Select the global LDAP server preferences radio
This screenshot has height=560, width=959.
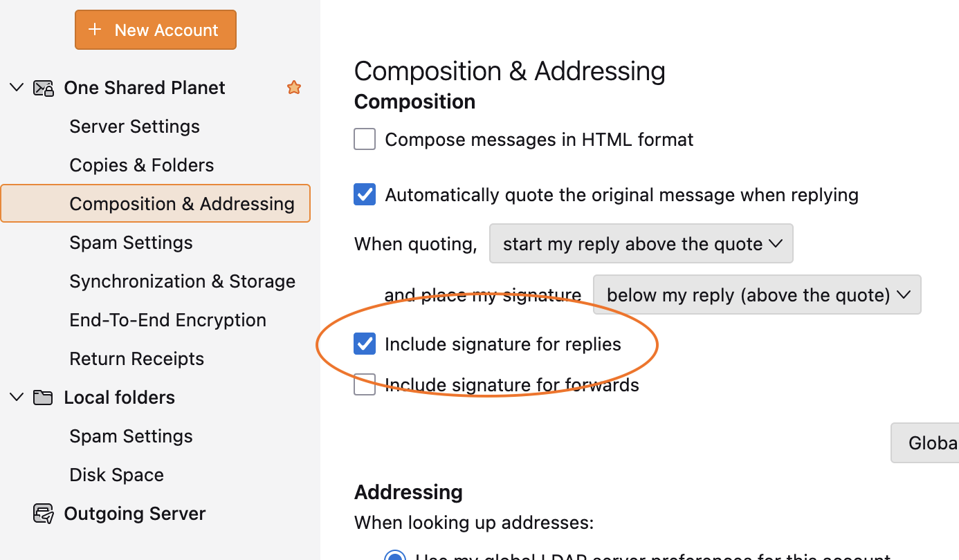tap(395, 555)
